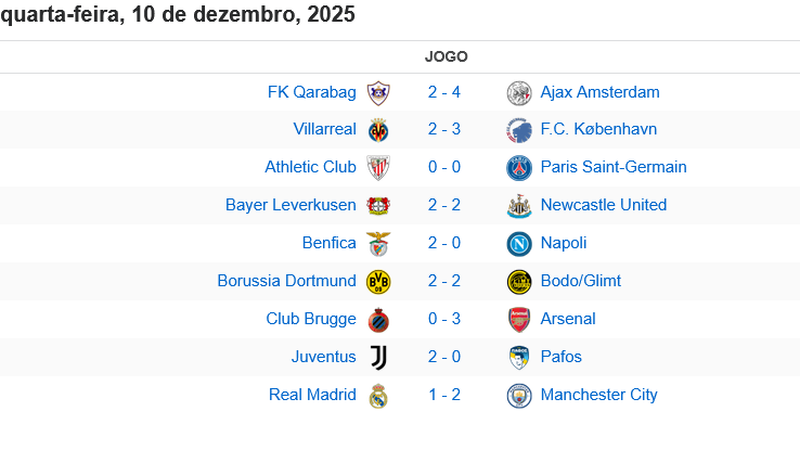Image resolution: width=800 pixels, height=450 pixels.
Task: Click the Real Madrid 1 - 2 score
Action: click(x=444, y=395)
